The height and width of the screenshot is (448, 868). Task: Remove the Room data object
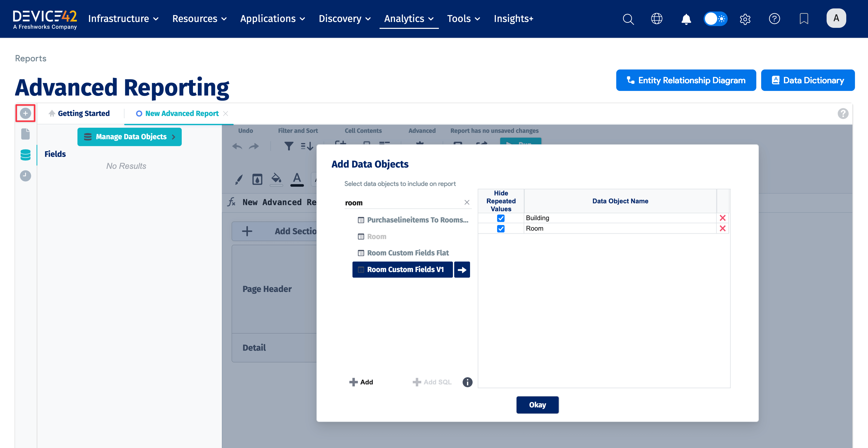(x=722, y=228)
